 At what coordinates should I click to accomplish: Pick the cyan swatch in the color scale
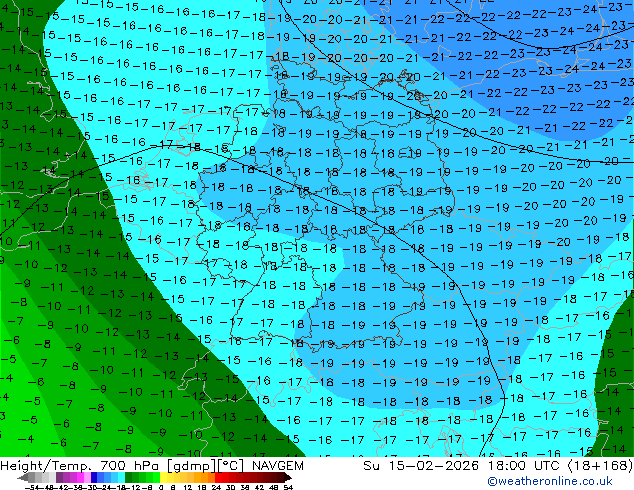[121, 477]
